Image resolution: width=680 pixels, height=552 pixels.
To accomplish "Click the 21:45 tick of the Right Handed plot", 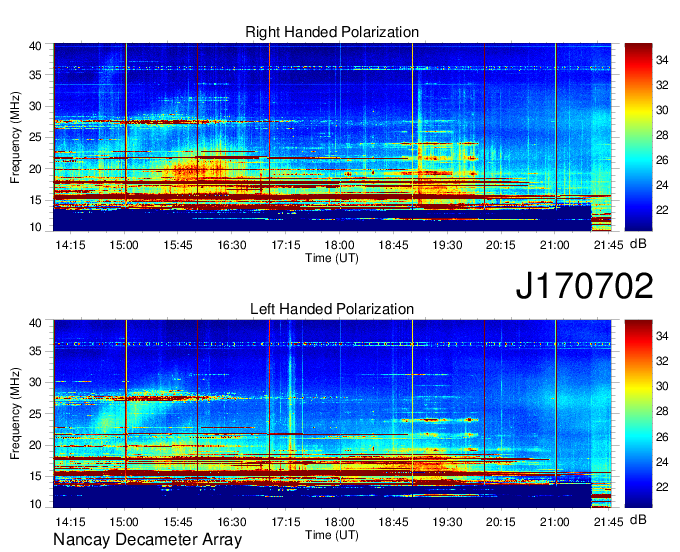I will pos(608,245).
